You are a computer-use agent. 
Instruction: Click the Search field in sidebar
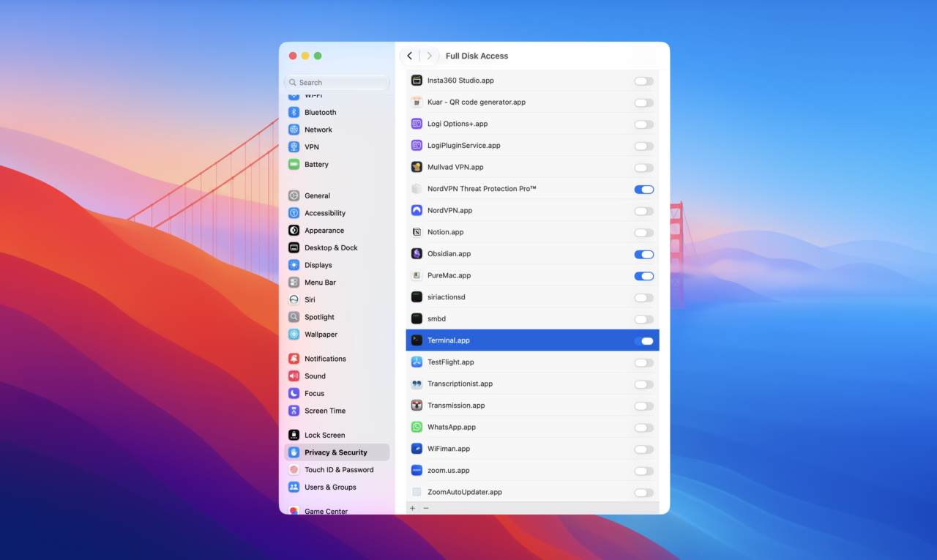(x=337, y=83)
